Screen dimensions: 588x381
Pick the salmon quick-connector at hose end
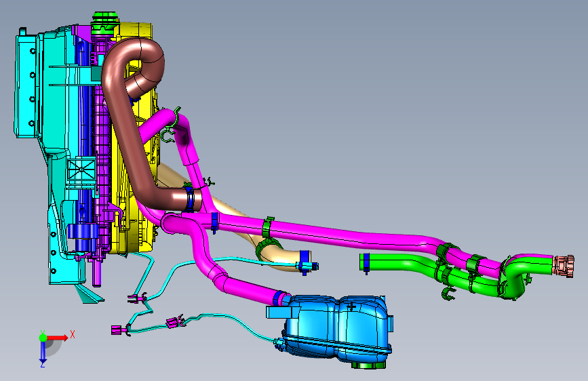(x=564, y=266)
